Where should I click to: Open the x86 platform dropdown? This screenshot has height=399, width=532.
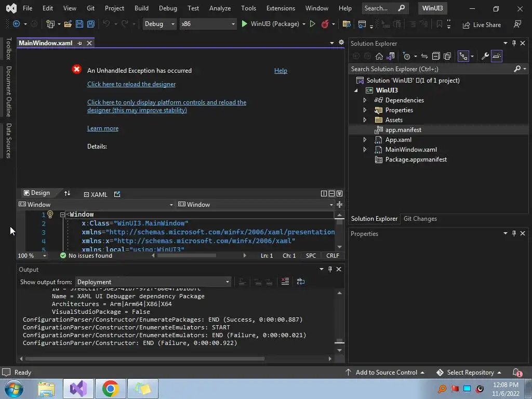point(208,24)
